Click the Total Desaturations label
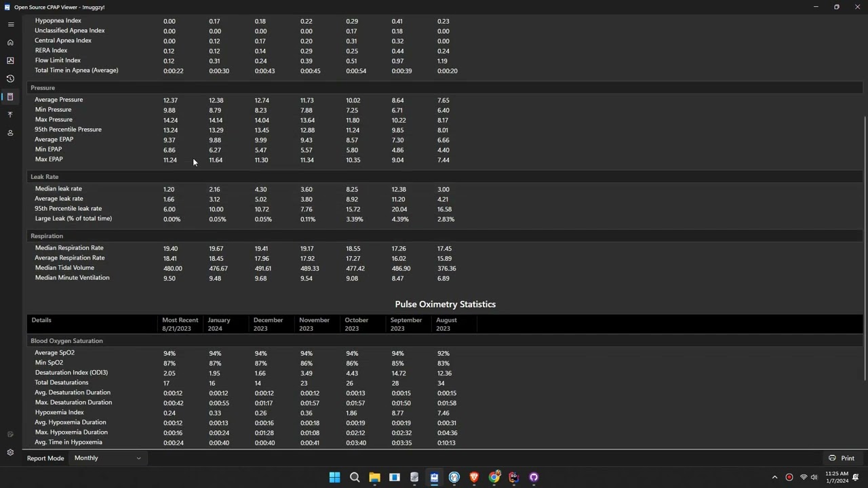868x488 pixels. 62,383
